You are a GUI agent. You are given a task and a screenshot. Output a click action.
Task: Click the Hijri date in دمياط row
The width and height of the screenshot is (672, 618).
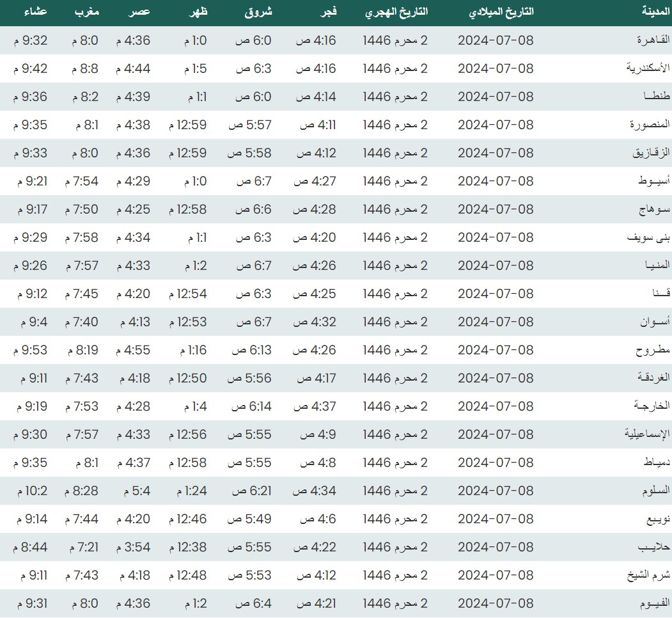click(x=395, y=463)
